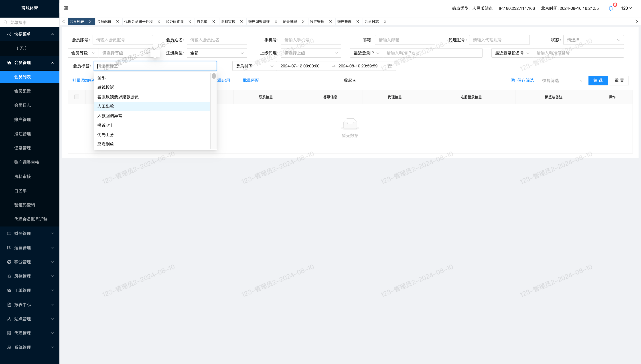Close the 会员配置 tab

118,22
